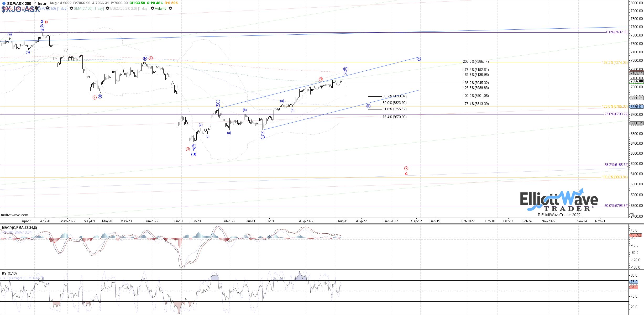Viewport: 644px width, 315px height.
Task: Click the 176.4%(7192.61) Fibonacci label
Action: 476,70
